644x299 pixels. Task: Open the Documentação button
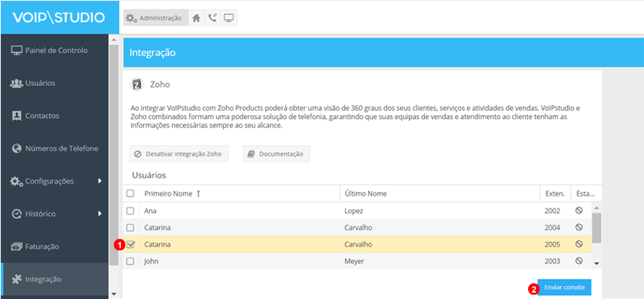coord(276,154)
